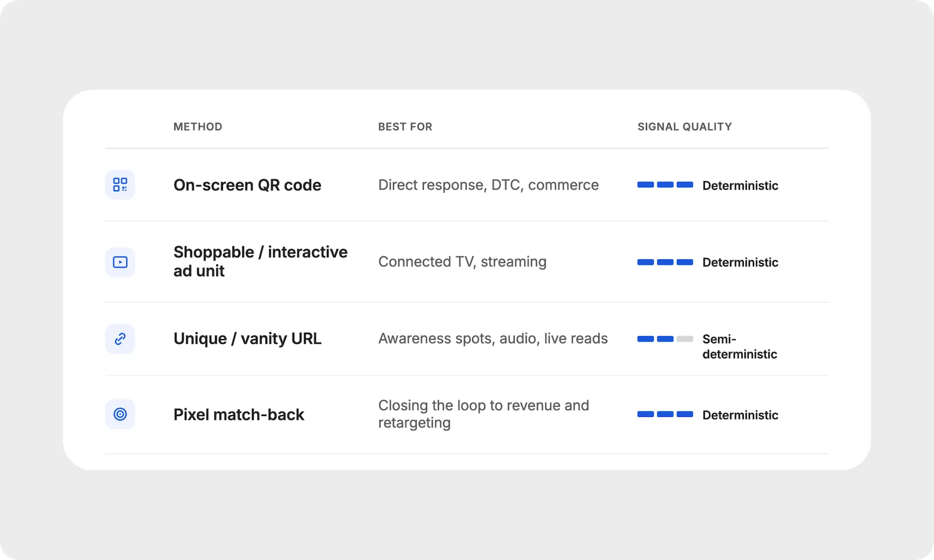Click Closing the loop to revenue text
934x560 pixels.
coord(484,414)
